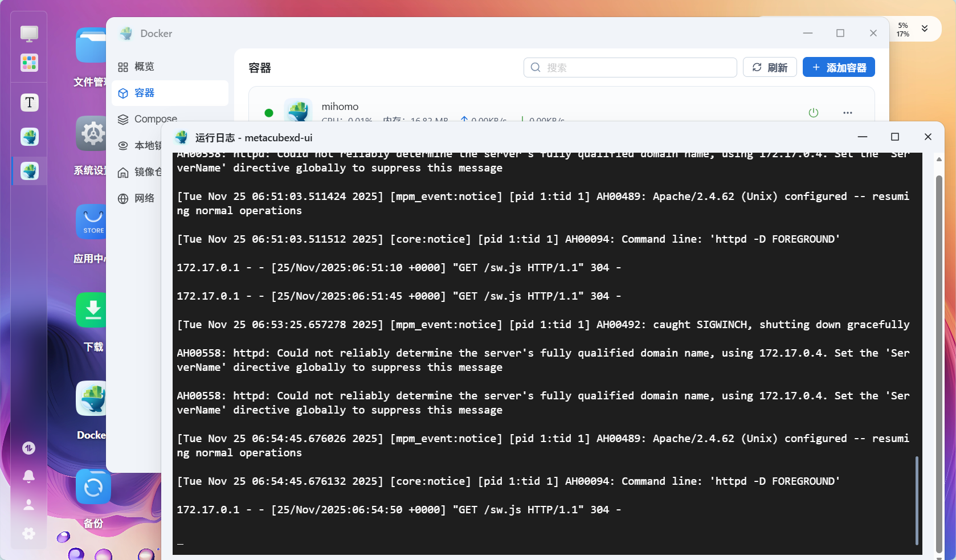
Task: Click the mihomo container name
Action: point(340,107)
